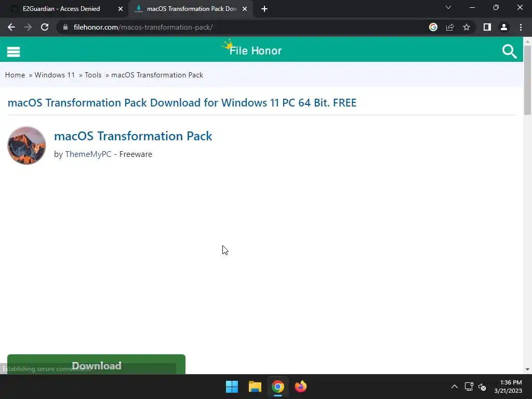Click the scrollbar up arrow
This screenshot has height=399, width=532.
[x=527, y=42]
